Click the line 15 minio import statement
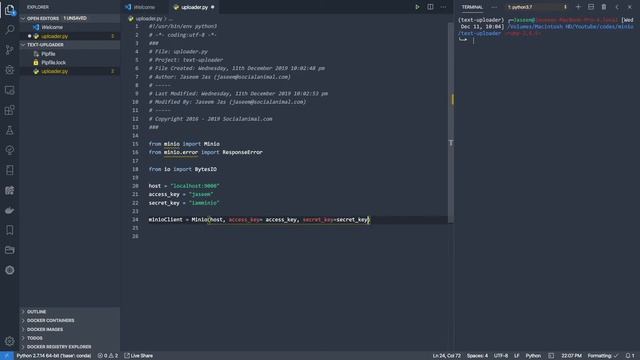The height and width of the screenshot is (360, 640). [184, 144]
